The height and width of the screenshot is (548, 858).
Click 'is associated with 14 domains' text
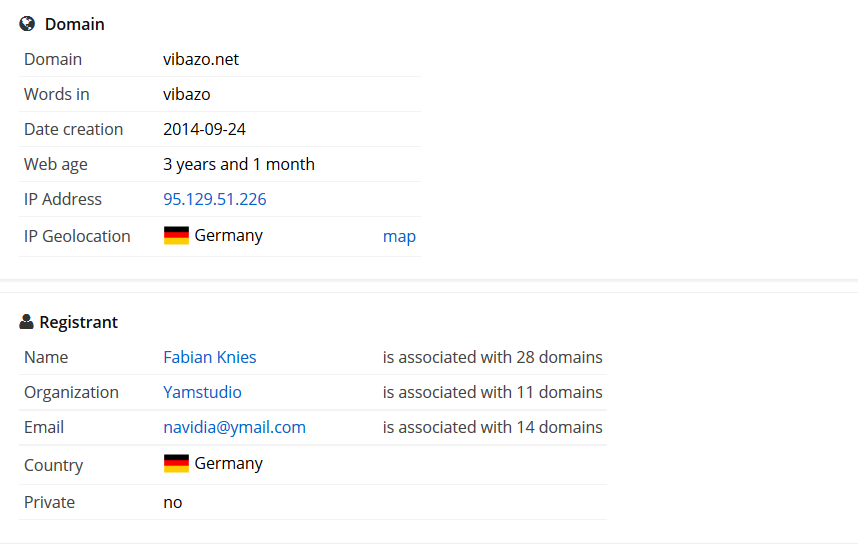coord(492,427)
